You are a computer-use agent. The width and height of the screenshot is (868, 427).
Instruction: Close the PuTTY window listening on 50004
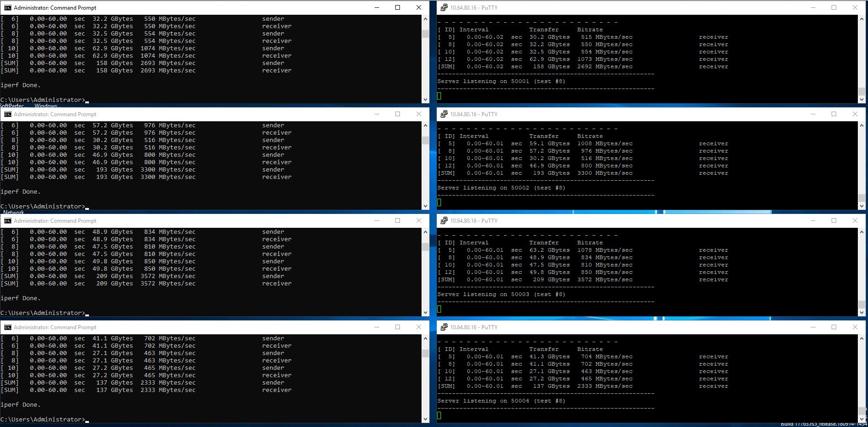[x=855, y=327]
